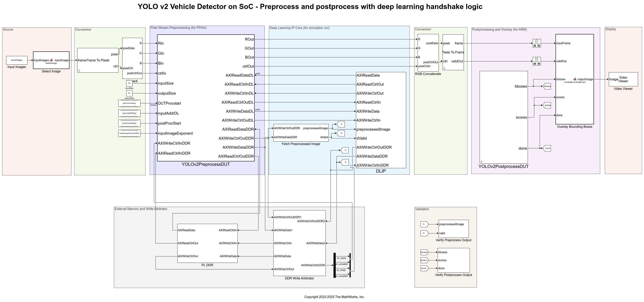Click the outputSize constant -C- block
This screenshot has height=302, width=644.
coord(130,93)
